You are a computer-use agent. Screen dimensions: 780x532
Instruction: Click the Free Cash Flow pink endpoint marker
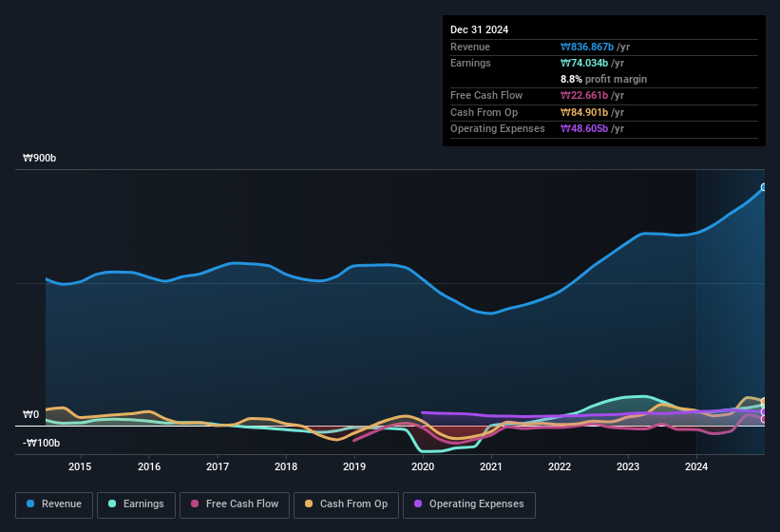click(x=764, y=420)
